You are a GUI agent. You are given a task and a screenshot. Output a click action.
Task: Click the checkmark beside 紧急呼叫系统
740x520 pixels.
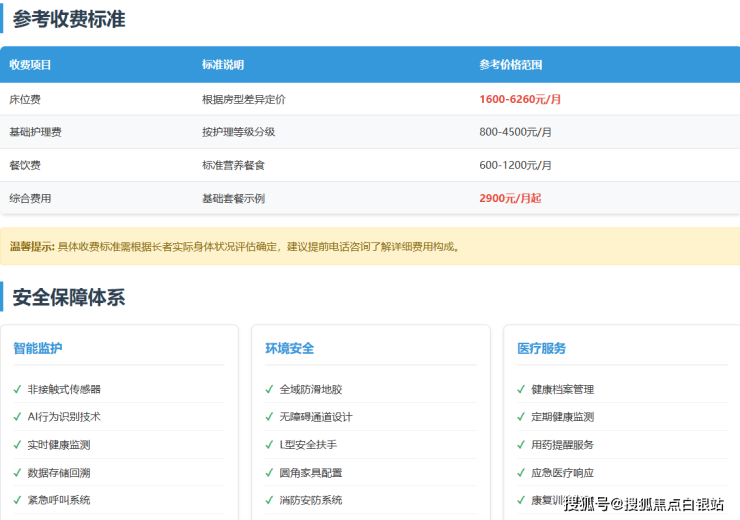tap(18, 500)
